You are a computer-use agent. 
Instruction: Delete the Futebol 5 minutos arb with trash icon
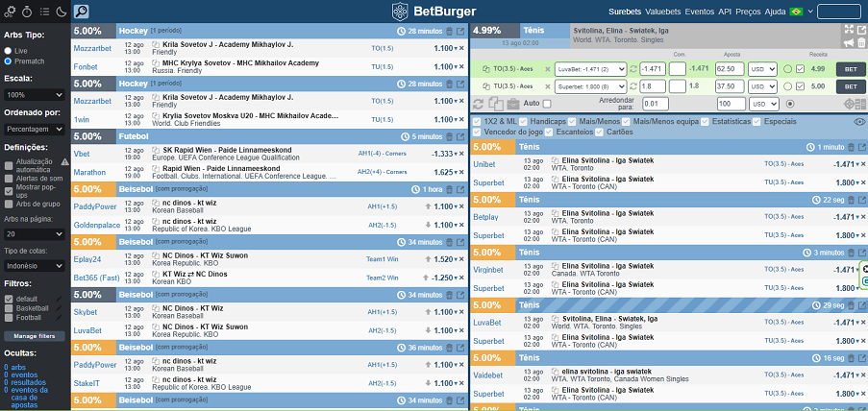point(450,136)
